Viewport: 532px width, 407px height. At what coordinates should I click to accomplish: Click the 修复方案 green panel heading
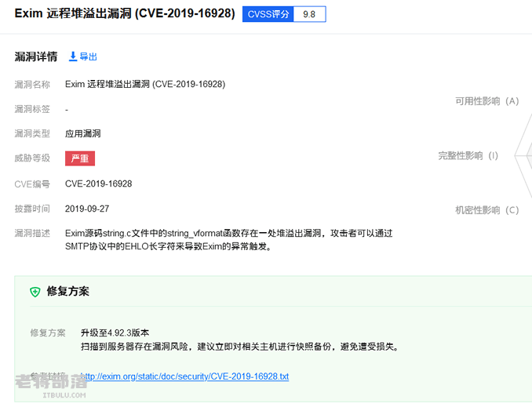tap(67, 292)
